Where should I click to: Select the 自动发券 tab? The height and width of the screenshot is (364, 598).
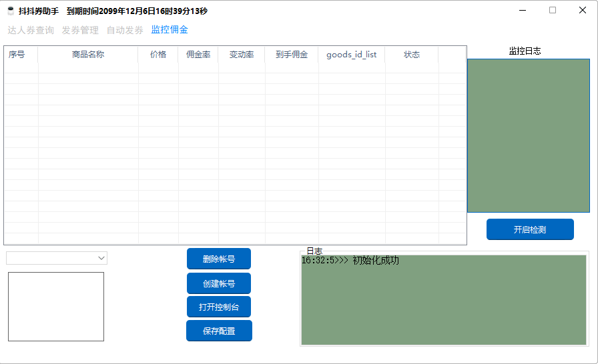(125, 30)
